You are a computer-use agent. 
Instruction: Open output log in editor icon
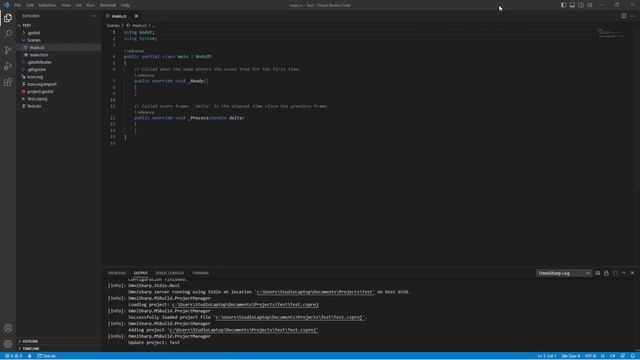click(615, 273)
